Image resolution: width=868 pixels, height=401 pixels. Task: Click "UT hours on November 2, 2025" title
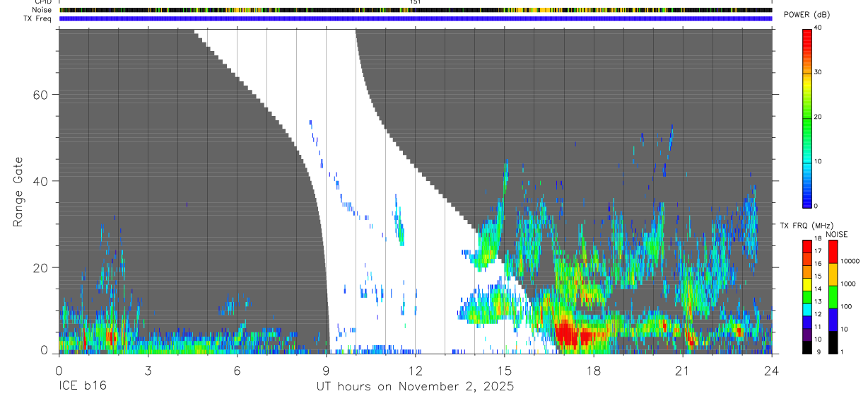(x=416, y=387)
